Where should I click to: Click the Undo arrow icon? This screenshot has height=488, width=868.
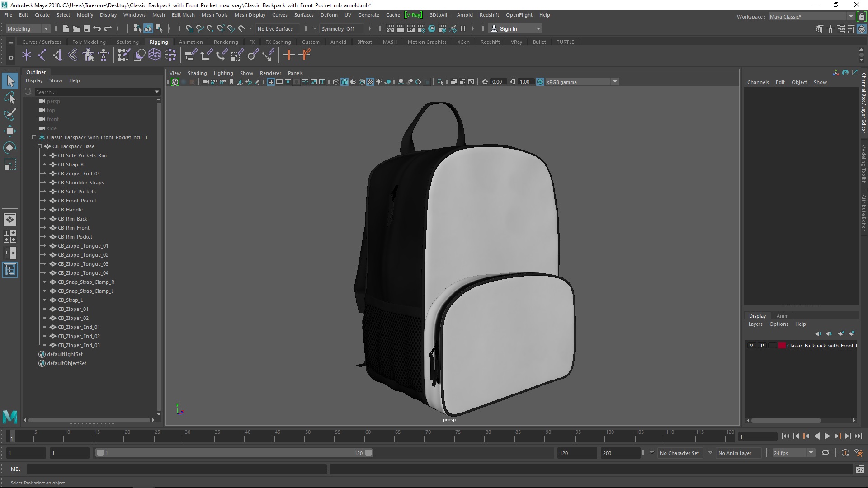click(x=97, y=28)
